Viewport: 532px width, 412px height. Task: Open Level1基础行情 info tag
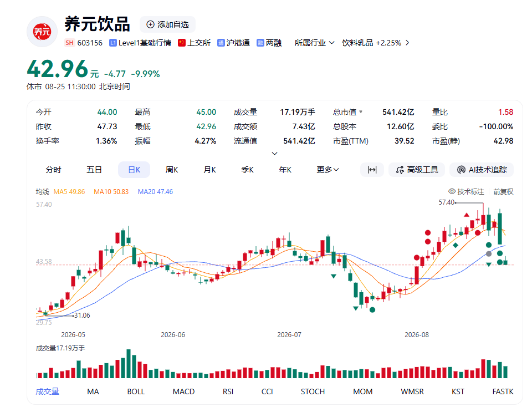click(140, 43)
